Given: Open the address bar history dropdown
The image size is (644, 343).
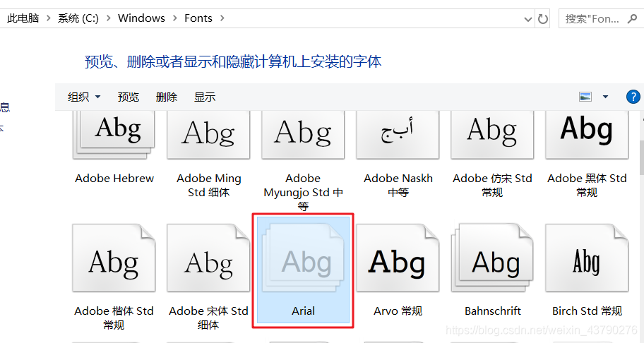Looking at the screenshot, I should tap(528, 18).
